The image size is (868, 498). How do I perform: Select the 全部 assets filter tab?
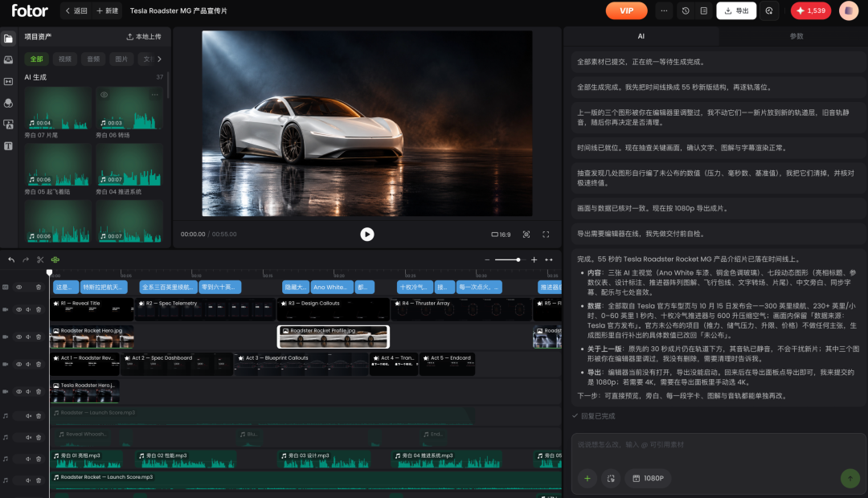click(x=36, y=59)
